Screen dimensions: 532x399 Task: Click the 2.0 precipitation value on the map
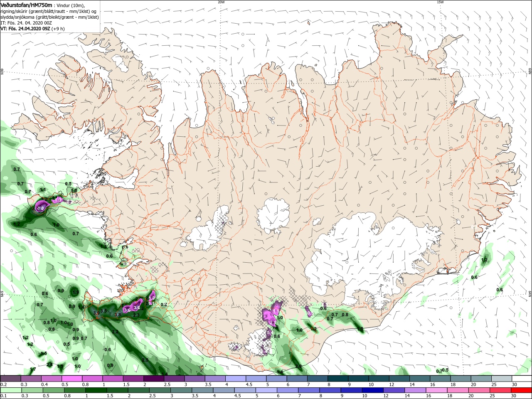298,367
